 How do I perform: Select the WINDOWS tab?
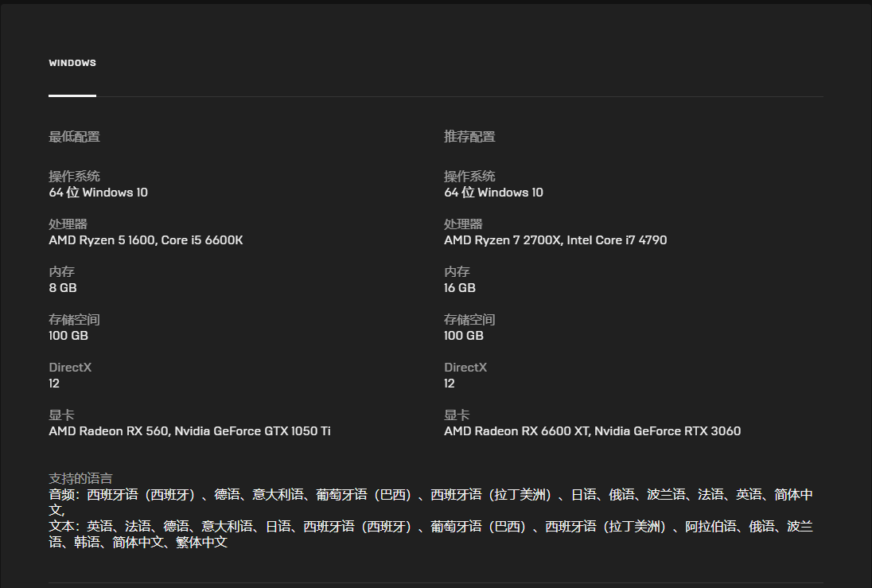(72, 63)
